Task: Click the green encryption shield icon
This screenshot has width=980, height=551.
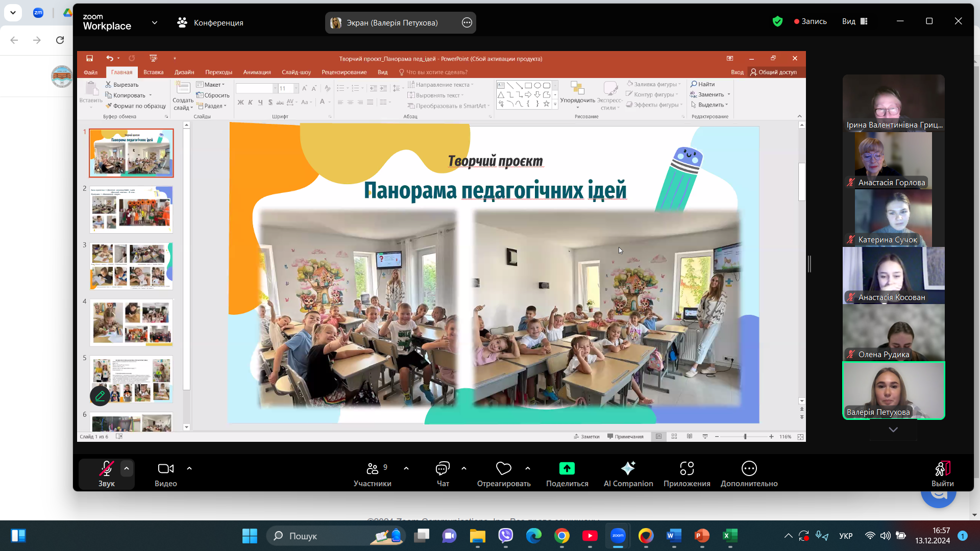Action: (x=777, y=21)
